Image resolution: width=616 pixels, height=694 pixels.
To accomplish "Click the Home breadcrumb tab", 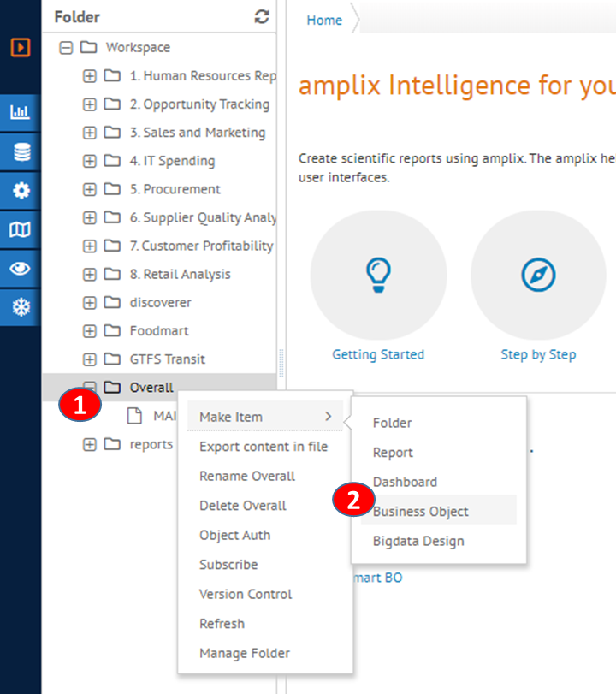I will coord(324,21).
